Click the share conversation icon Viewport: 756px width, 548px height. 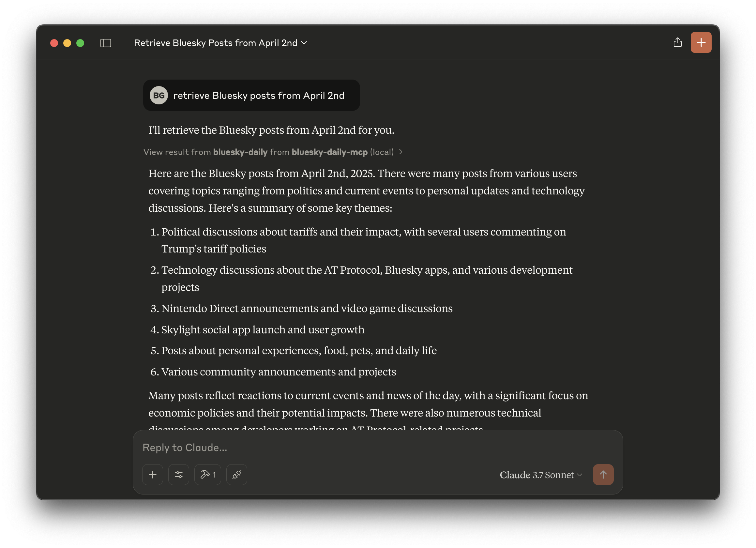click(x=677, y=42)
